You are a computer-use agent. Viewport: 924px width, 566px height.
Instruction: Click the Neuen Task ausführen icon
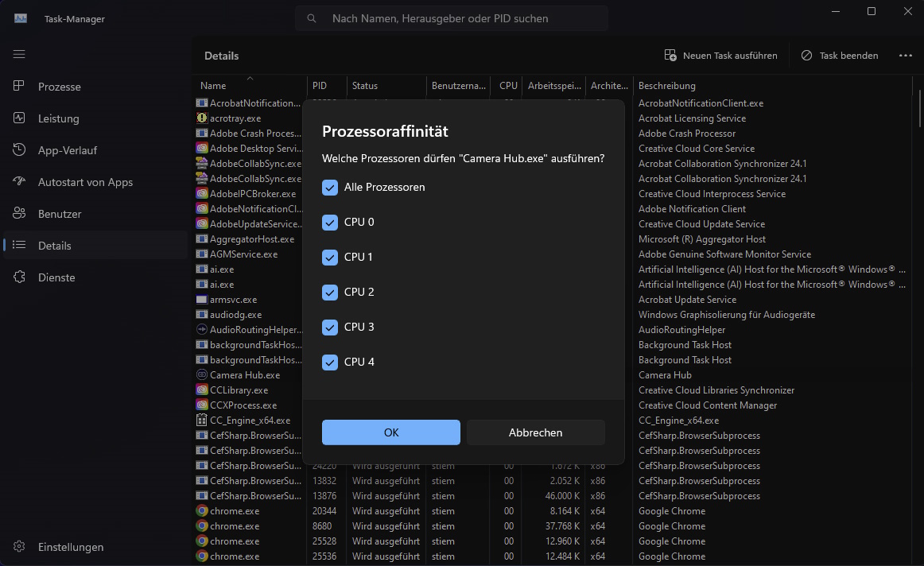[x=670, y=55]
